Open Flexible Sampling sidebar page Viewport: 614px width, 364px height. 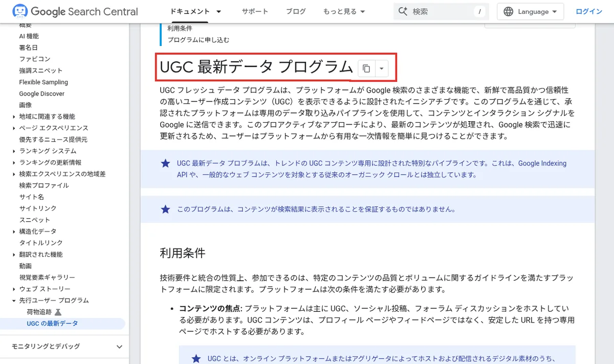click(43, 82)
